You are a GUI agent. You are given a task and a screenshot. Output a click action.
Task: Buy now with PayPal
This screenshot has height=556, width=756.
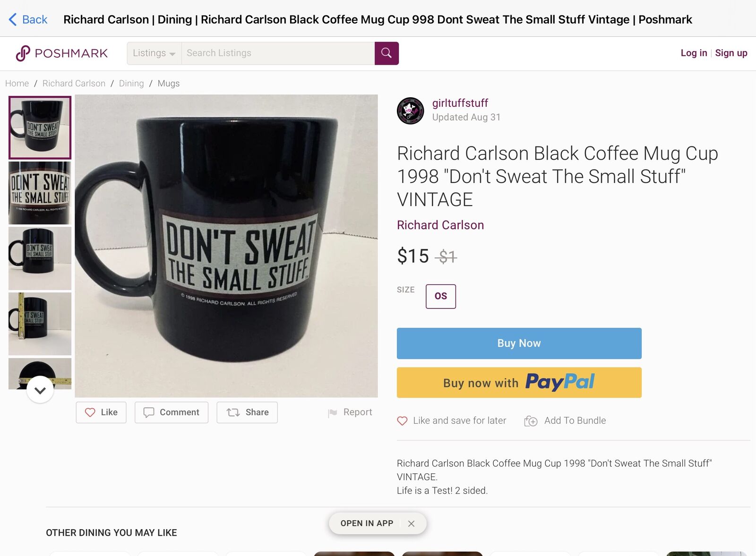pos(519,383)
